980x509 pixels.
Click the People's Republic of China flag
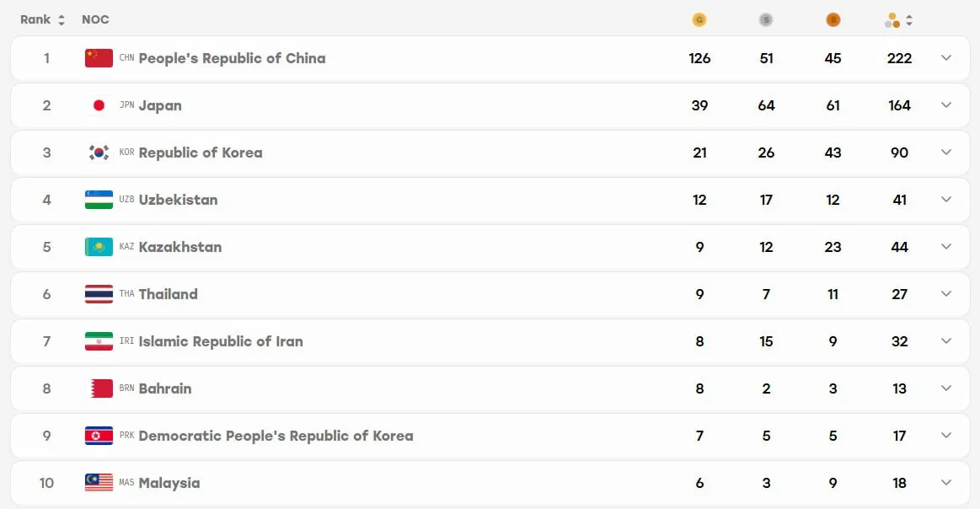pos(99,58)
